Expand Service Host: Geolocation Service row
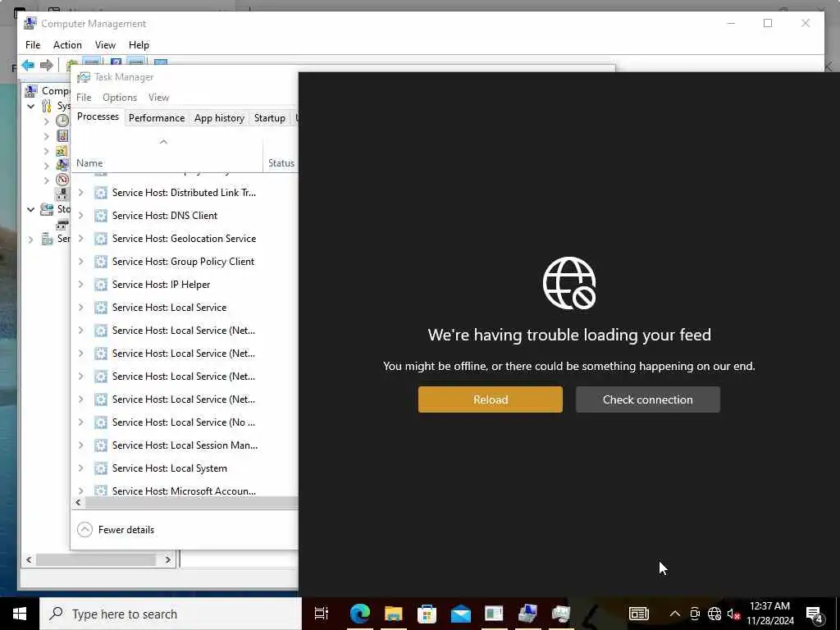The height and width of the screenshot is (630, 840). pyautogui.click(x=81, y=239)
